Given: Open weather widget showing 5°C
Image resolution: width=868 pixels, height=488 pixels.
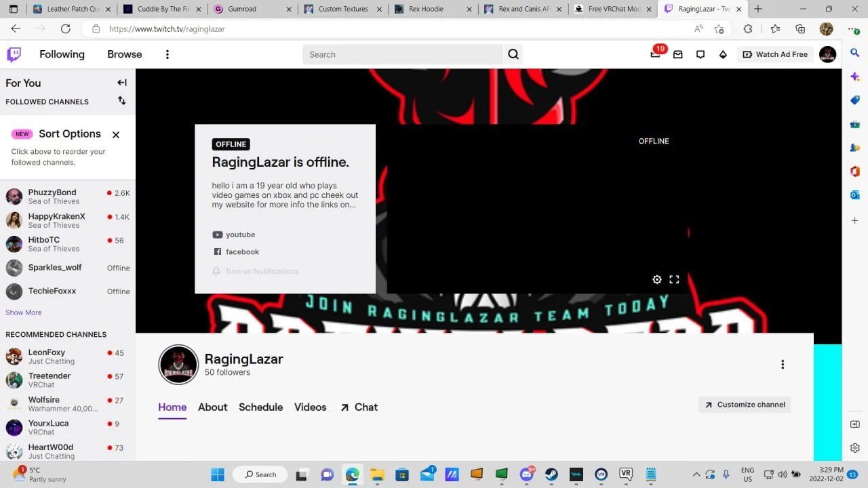Looking at the screenshot, I should 39,474.
